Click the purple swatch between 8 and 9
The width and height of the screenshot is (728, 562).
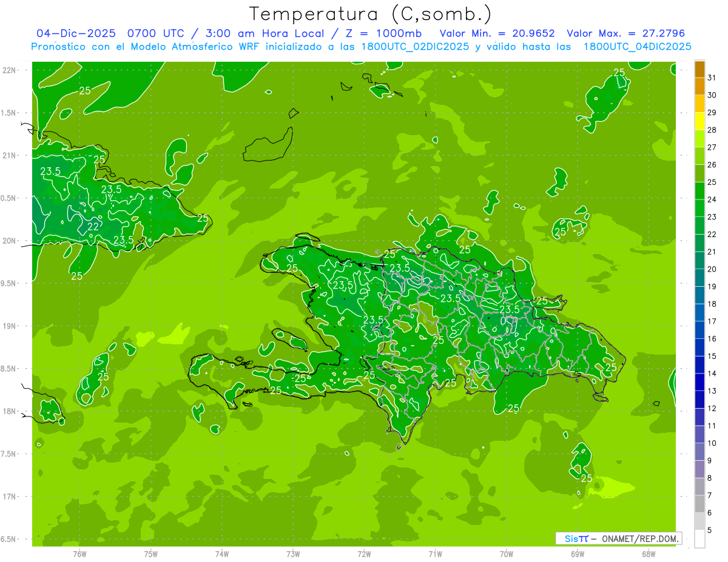point(699,470)
